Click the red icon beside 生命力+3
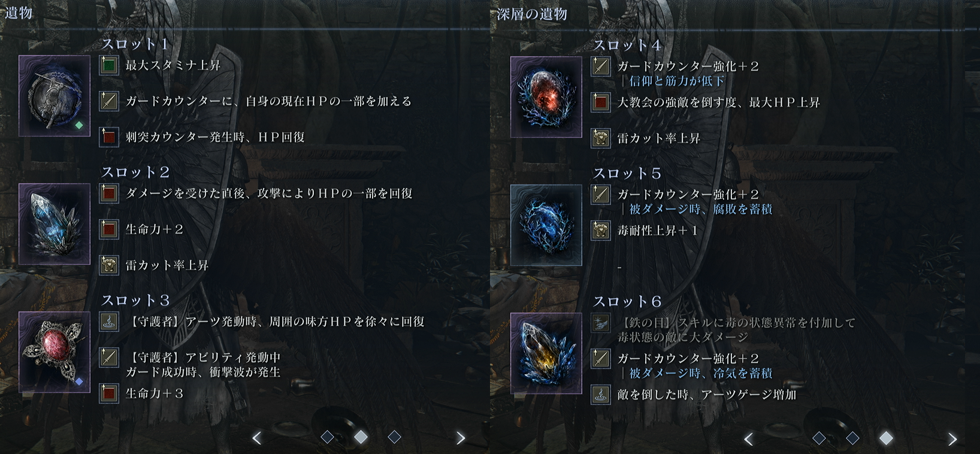Image resolution: width=980 pixels, height=454 pixels. (x=109, y=394)
